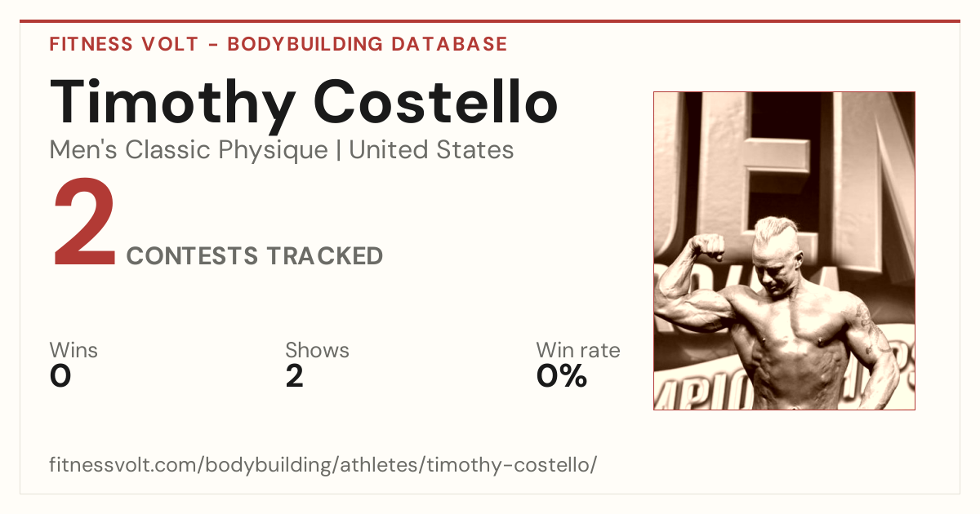
Task: Click the Bodybuilding Database header label
Action: 367,44
